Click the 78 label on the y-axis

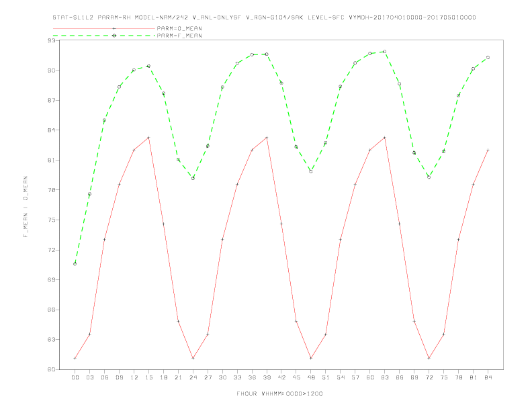coord(52,190)
